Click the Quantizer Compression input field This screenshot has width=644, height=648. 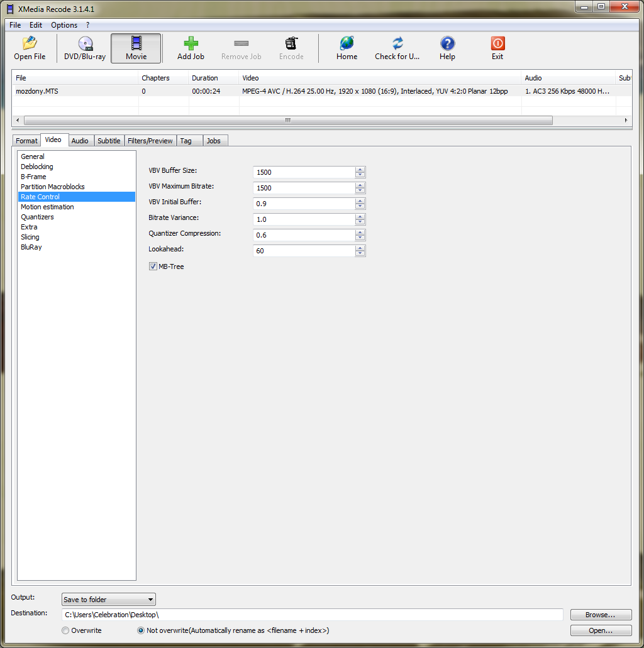[x=304, y=235]
